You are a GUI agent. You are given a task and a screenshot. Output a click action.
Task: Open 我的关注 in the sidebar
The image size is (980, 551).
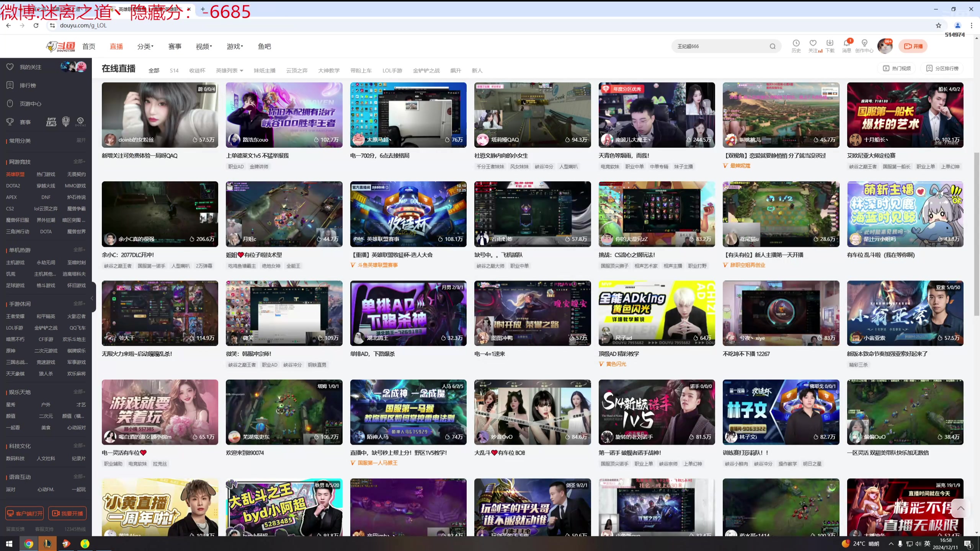31,67
